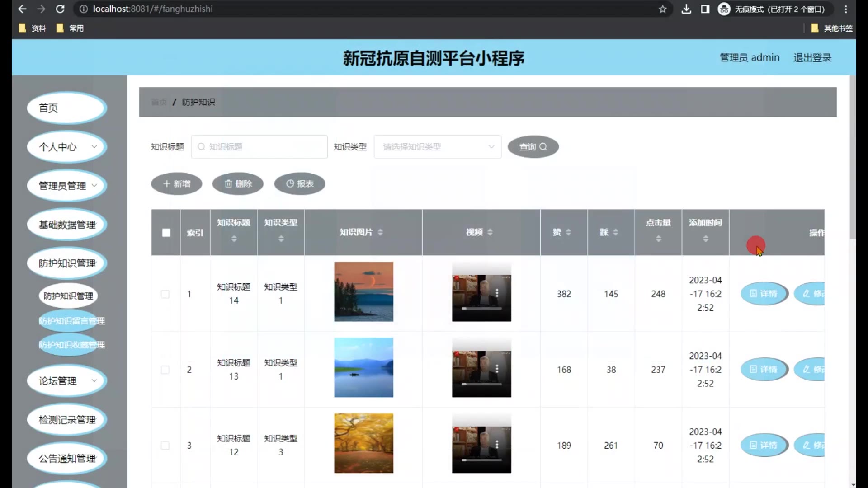Image resolution: width=868 pixels, height=488 pixels.
Task: Click the browser address bar URL
Action: tap(153, 9)
